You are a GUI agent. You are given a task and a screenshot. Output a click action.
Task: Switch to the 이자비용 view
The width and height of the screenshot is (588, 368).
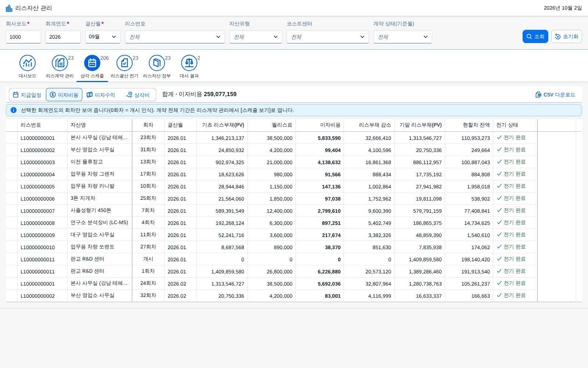point(64,95)
